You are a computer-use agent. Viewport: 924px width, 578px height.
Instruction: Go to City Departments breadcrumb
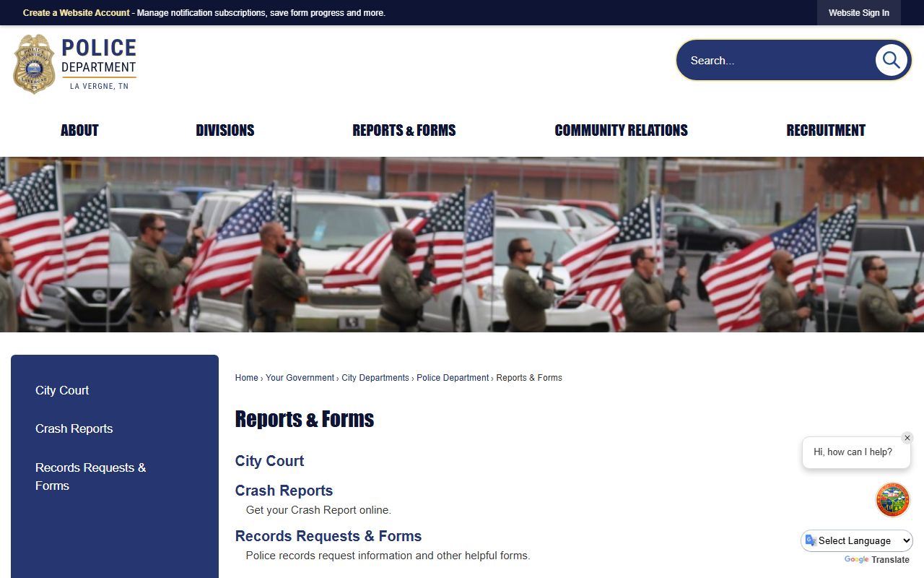pyautogui.click(x=375, y=378)
